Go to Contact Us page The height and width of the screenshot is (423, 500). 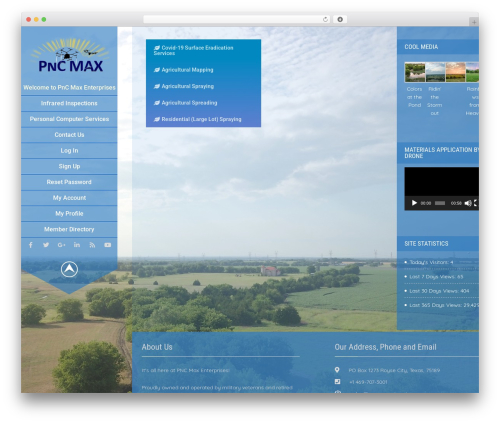pos(69,135)
